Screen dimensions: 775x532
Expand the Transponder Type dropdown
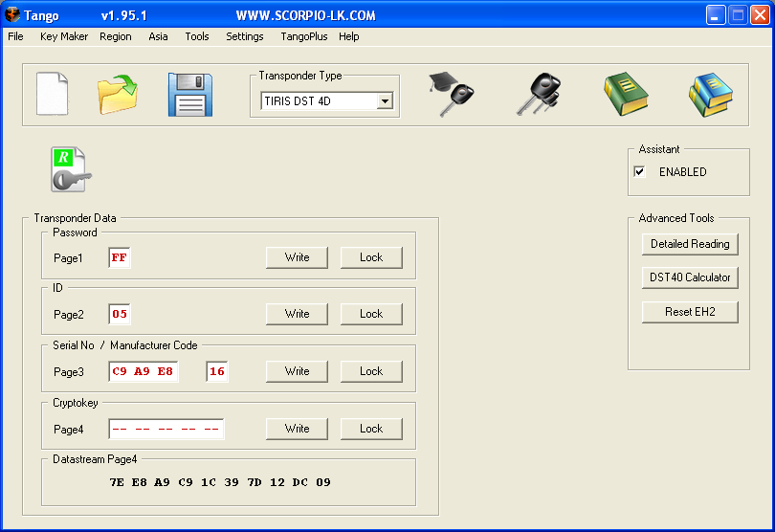pos(385,100)
